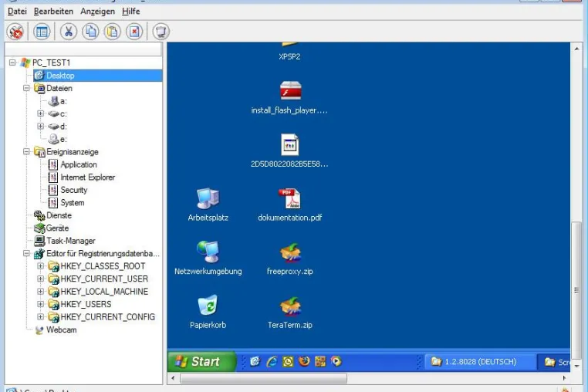Click the view layout toolbar icon
This screenshot has height=392, width=588.
click(x=42, y=32)
